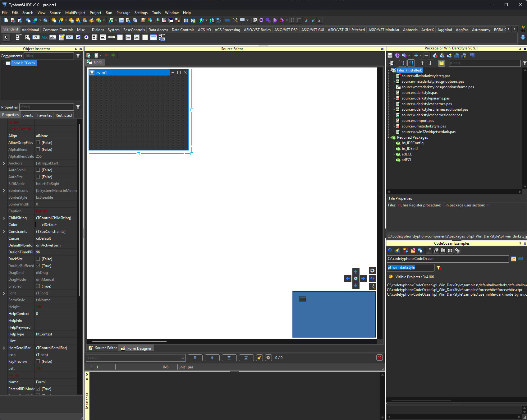This screenshot has height=420, width=527.
Task: Switch to the Events tab
Action: coord(27,115)
